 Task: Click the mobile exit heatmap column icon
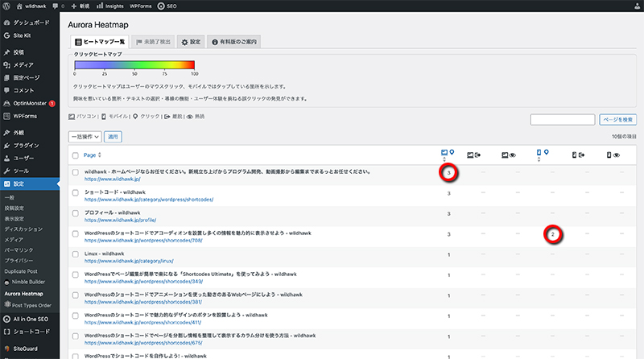(x=576, y=154)
